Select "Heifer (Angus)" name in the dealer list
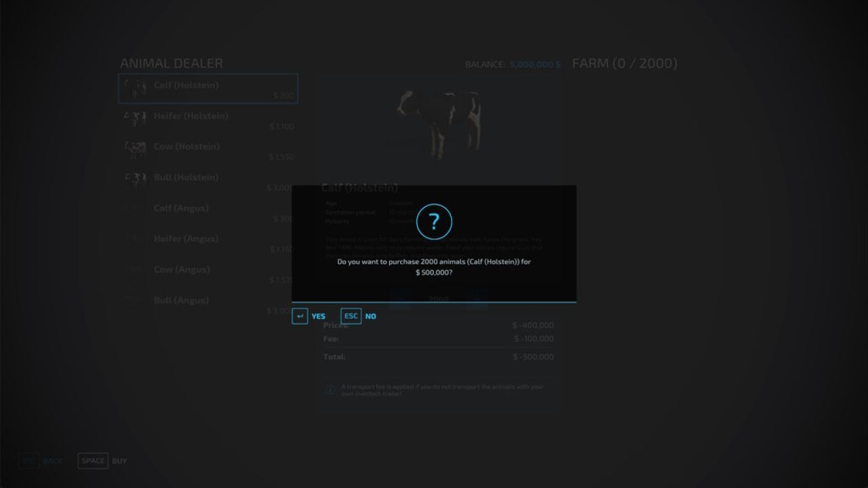 pos(186,239)
